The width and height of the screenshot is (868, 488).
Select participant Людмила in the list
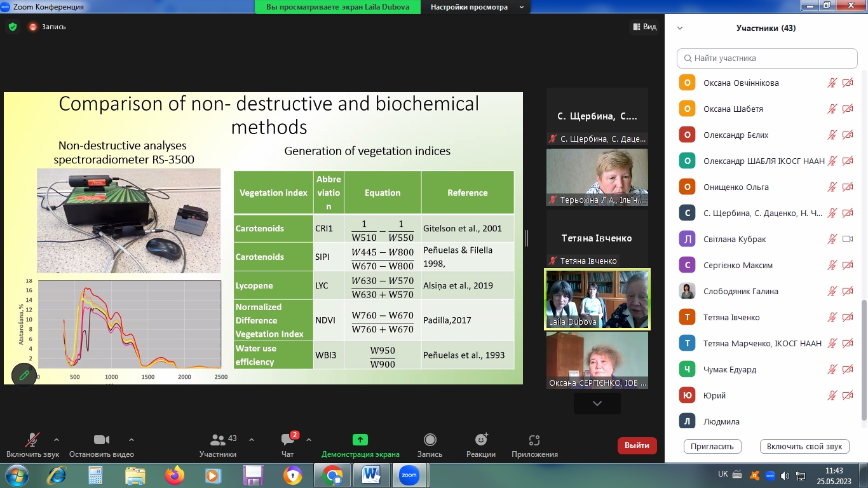(767, 421)
